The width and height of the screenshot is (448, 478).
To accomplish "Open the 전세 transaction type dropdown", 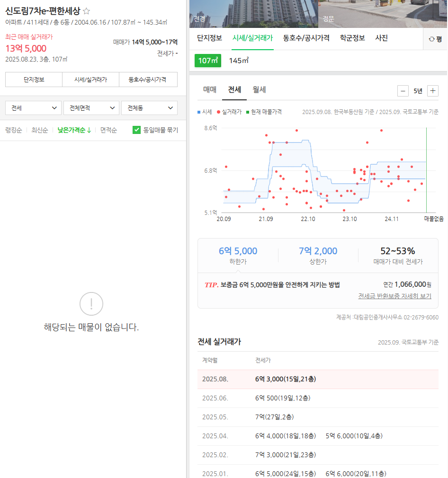I will point(33,108).
